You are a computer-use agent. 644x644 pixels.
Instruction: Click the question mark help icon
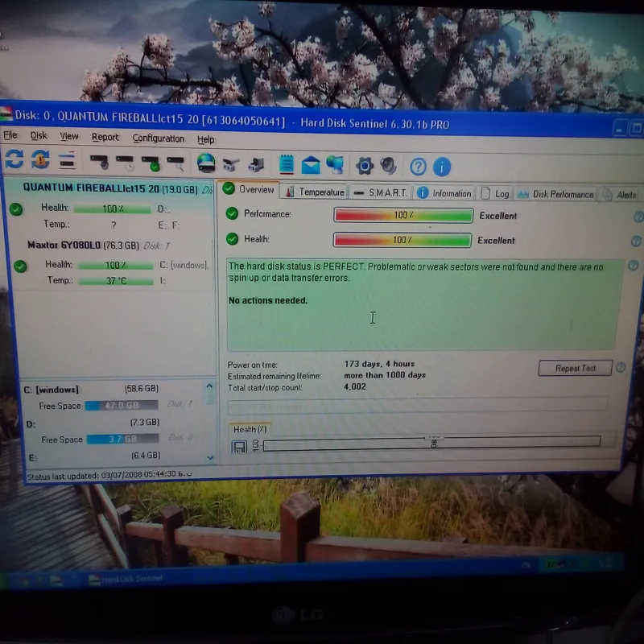click(x=418, y=167)
